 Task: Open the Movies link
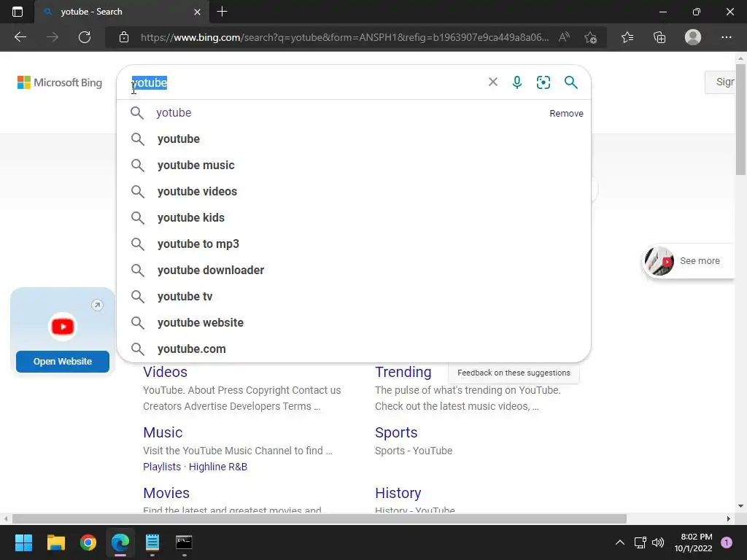pos(166,493)
